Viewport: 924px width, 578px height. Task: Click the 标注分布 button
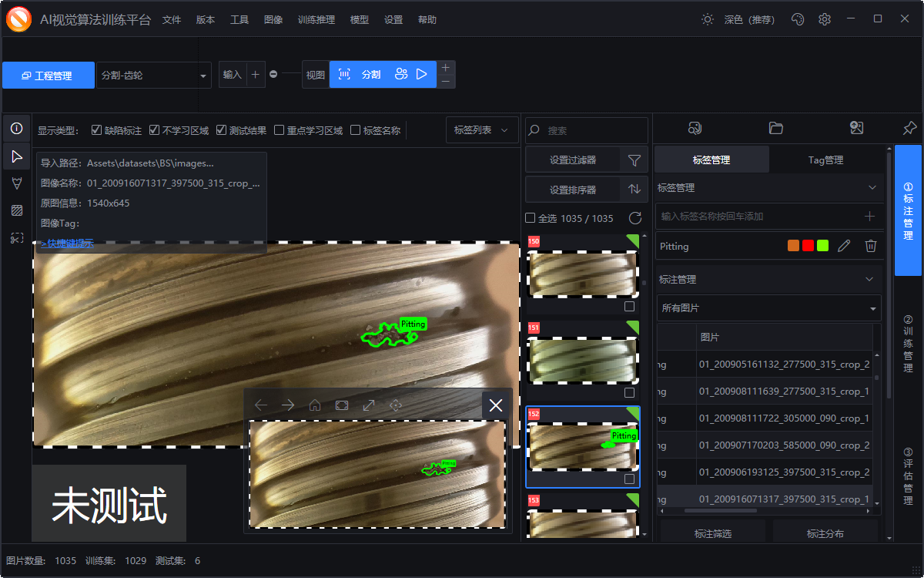[825, 533]
